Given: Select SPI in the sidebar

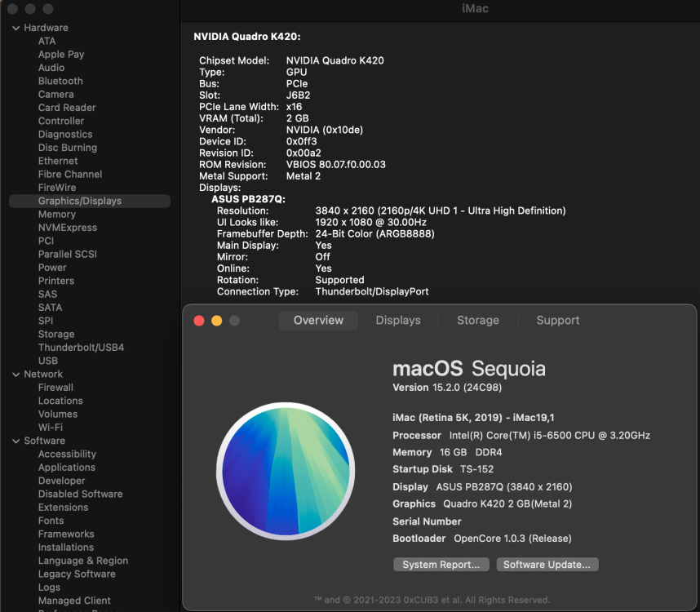Looking at the screenshot, I should coord(46,321).
